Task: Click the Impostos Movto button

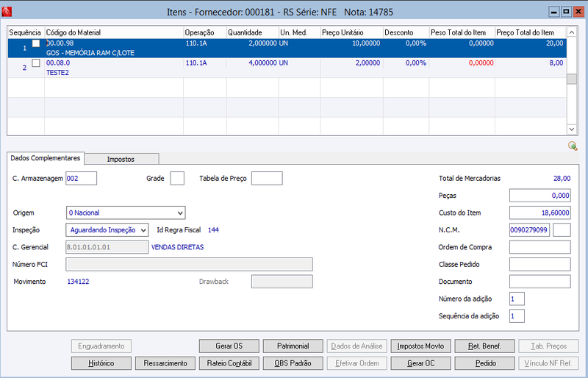Action: pos(420,346)
